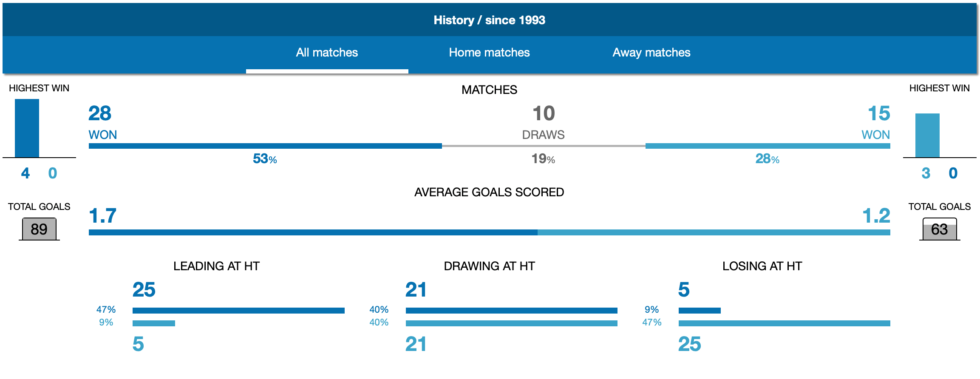Open the Away matches tab
The height and width of the screenshot is (379, 980).
point(651,53)
